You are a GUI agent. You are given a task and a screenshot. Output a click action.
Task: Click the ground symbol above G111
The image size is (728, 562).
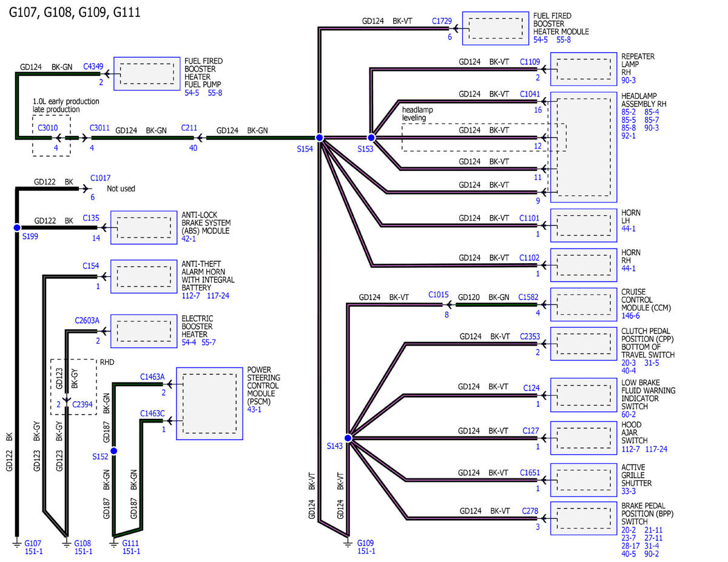tap(113, 540)
